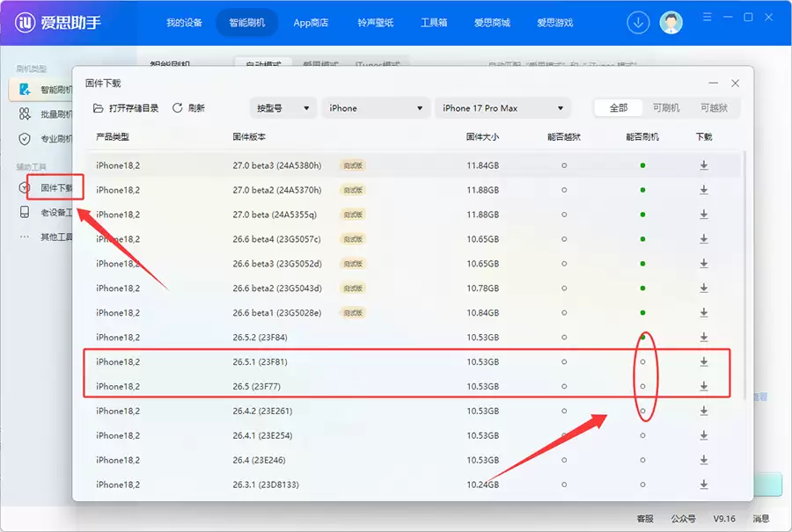Download the 26.4.2 (23E261) firmware
The width and height of the screenshot is (792, 532).
click(x=704, y=411)
